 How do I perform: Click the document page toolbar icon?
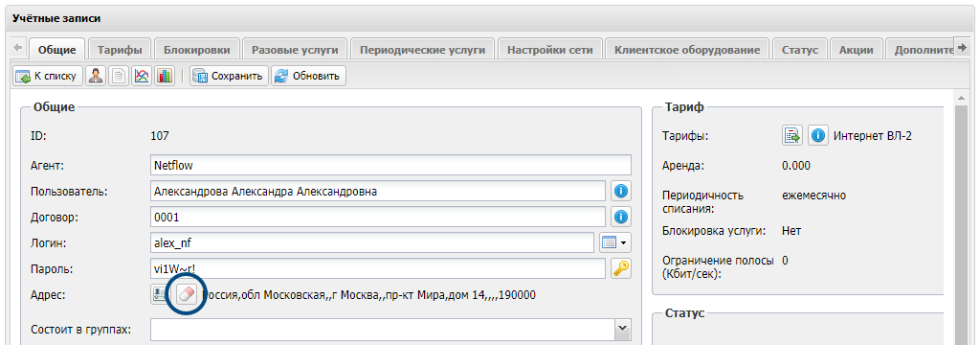coord(119,77)
